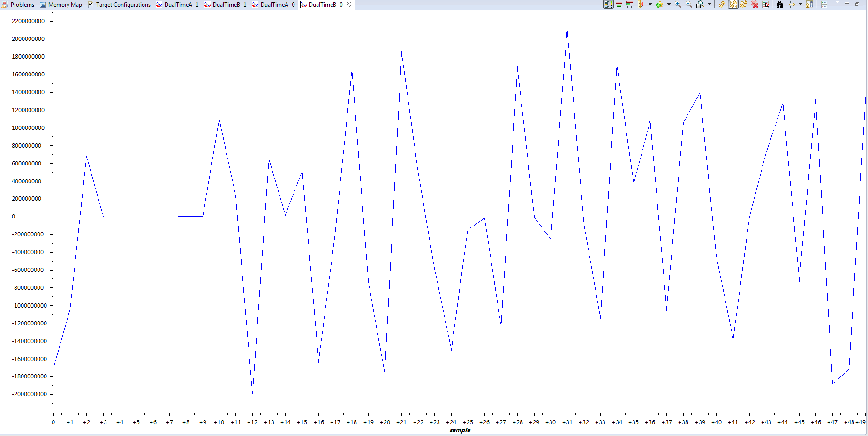Click the graph's lowest trough at sample +12
Image resolution: width=868 pixels, height=436 pixels.
(252, 394)
